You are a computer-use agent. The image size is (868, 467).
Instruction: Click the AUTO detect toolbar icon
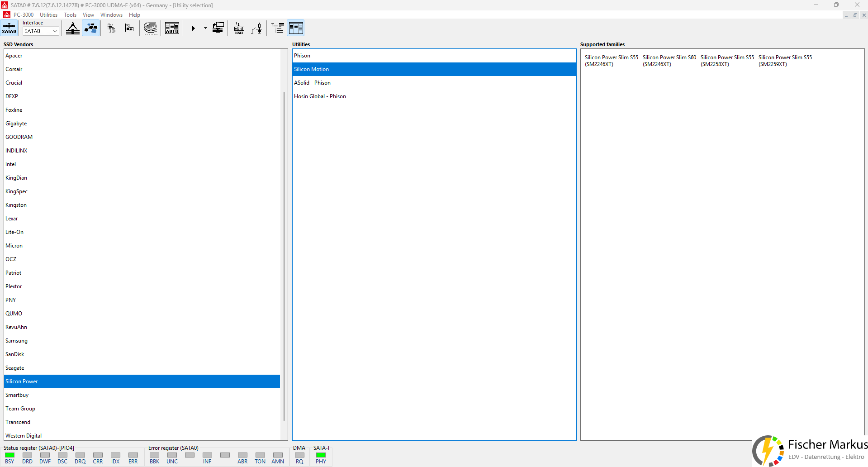pyautogui.click(x=172, y=28)
